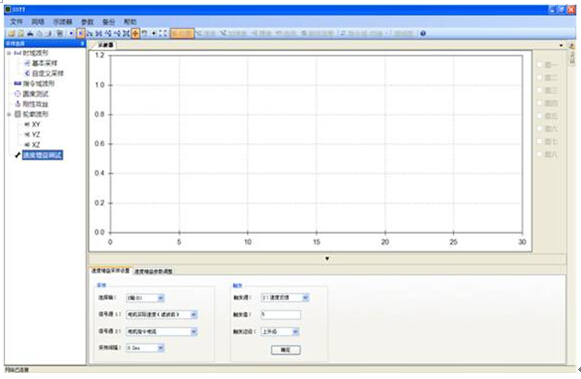Collapse the 时域波形 tree node
The image size is (581, 379).
[x=9, y=53]
